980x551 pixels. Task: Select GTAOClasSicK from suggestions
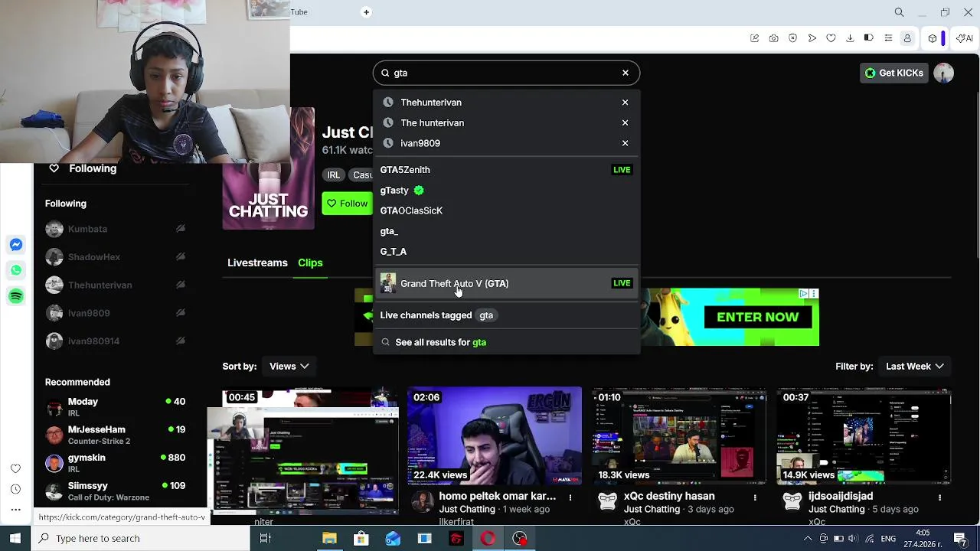pyautogui.click(x=506, y=210)
